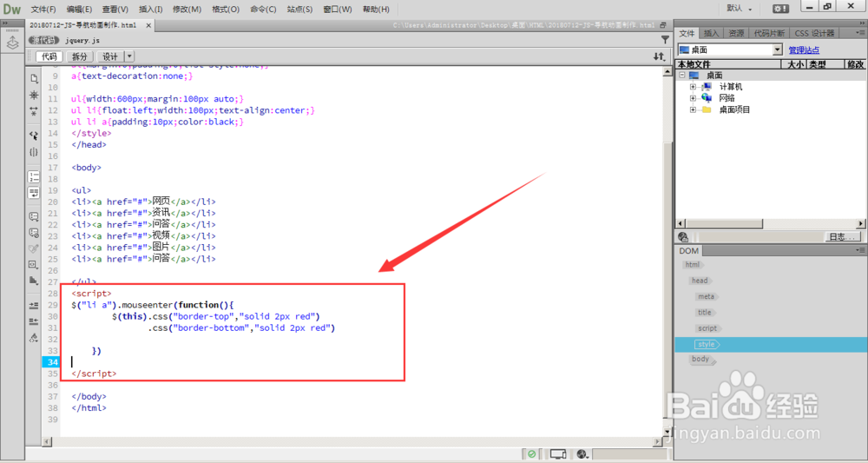Open the 窗口(W) menu

[338, 10]
